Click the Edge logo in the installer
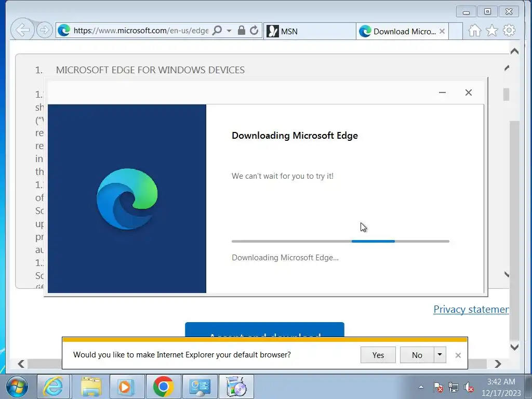The height and width of the screenshot is (399, 532). [x=127, y=199]
